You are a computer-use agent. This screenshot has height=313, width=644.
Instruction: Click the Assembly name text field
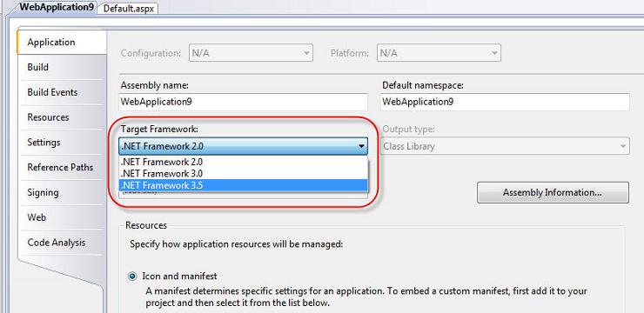(x=244, y=102)
